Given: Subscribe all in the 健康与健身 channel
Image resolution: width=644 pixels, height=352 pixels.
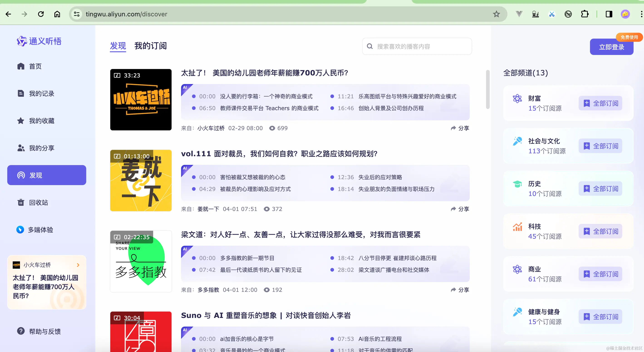Looking at the screenshot, I should point(600,317).
